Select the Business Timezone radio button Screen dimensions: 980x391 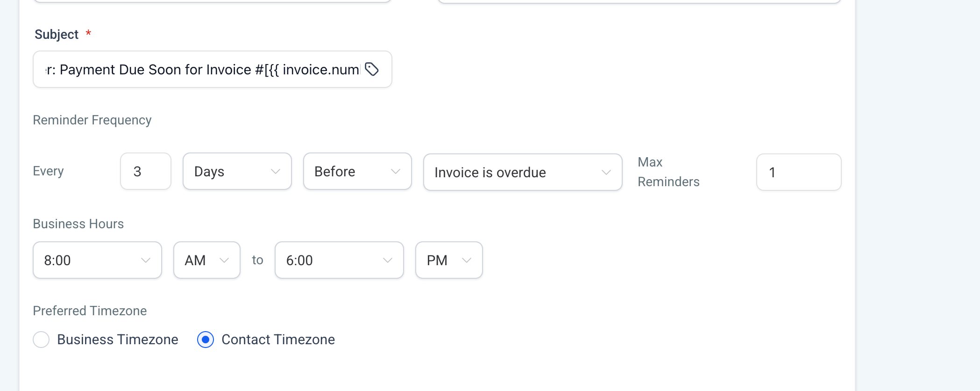[x=41, y=340]
